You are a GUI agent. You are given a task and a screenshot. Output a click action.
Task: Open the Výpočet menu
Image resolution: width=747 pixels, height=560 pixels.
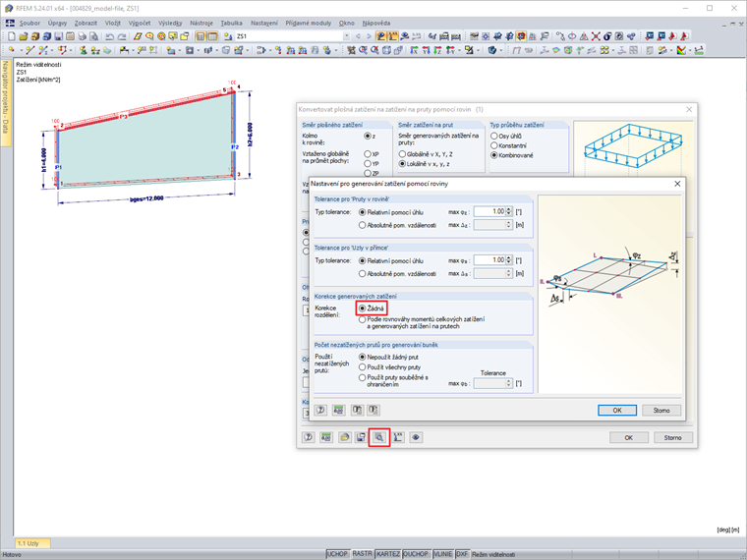click(x=140, y=23)
